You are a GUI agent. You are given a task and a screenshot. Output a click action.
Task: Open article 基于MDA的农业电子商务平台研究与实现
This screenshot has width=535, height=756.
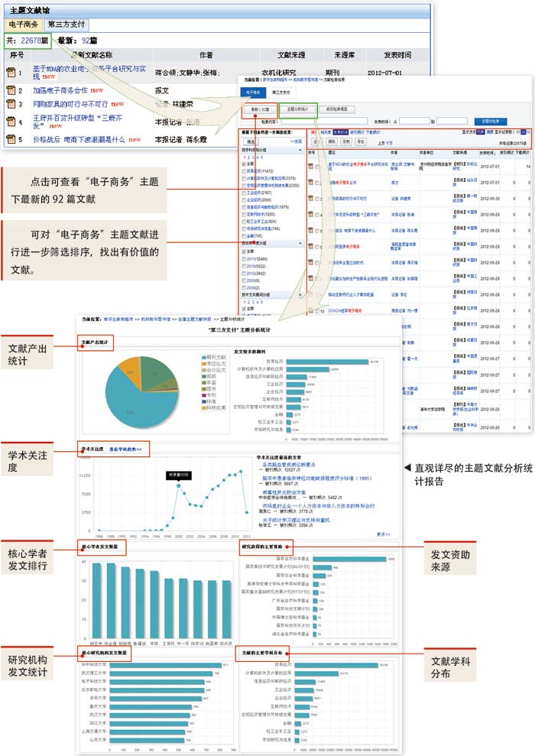point(89,73)
